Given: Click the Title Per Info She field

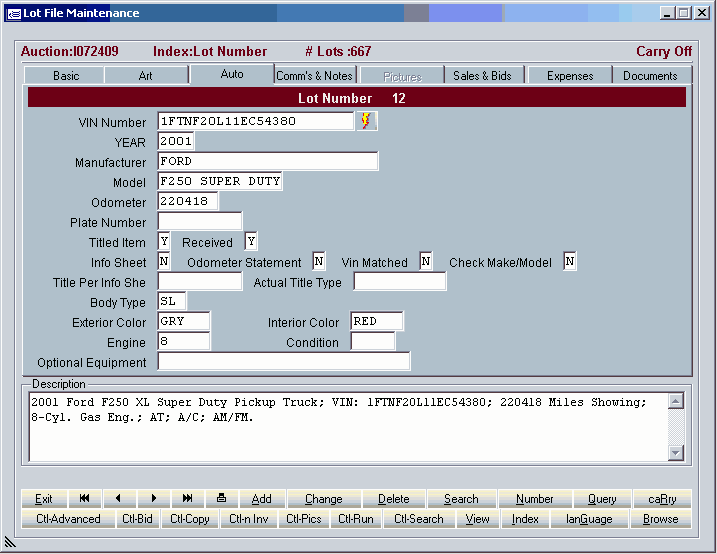Looking at the screenshot, I should coord(200,281).
